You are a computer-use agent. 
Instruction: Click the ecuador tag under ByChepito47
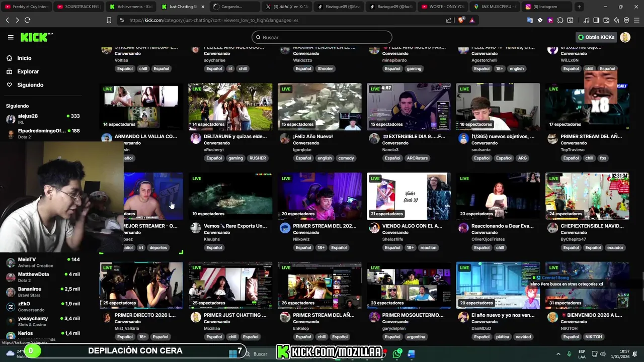click(615, 247)
